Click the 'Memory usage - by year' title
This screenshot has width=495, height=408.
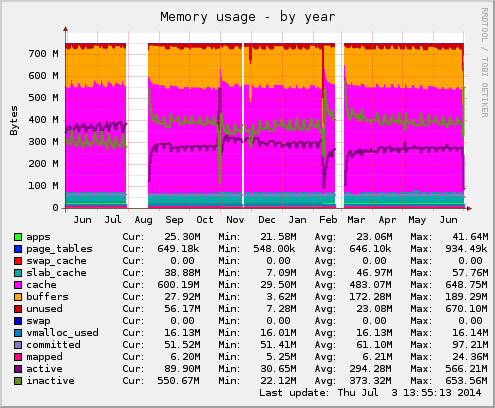click(248, 17)
